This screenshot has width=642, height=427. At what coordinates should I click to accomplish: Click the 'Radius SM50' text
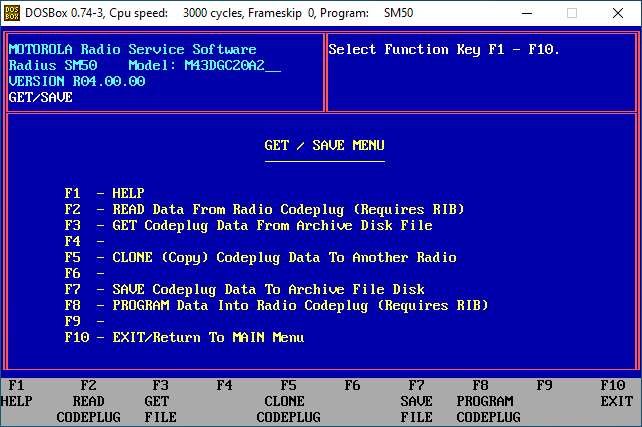point(53,66)
